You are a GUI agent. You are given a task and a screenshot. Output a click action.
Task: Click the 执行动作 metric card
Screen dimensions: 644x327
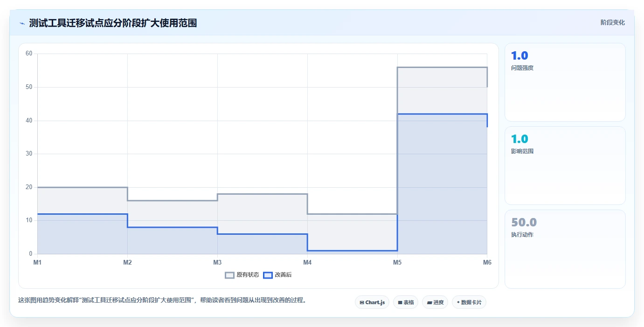click(x=565, y=249)
